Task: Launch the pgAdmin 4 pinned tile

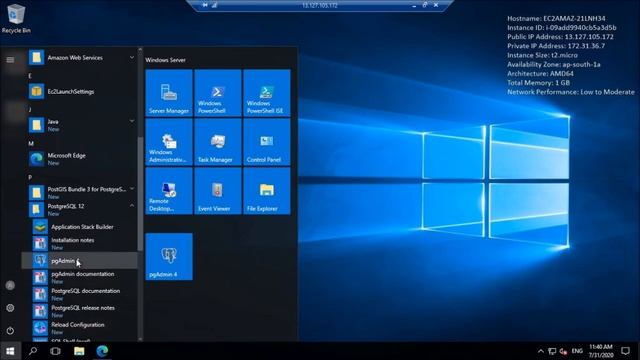Action: point(169,256)
